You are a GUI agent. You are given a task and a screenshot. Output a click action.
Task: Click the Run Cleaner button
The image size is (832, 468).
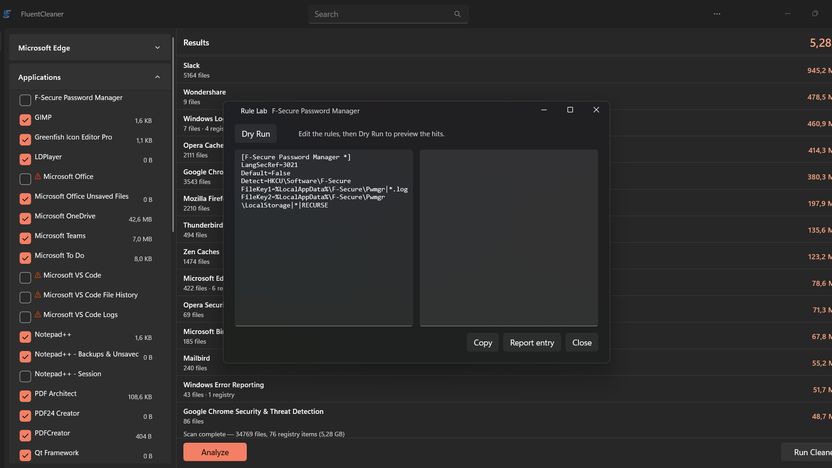pyautogui.click(x=807, y=452)
